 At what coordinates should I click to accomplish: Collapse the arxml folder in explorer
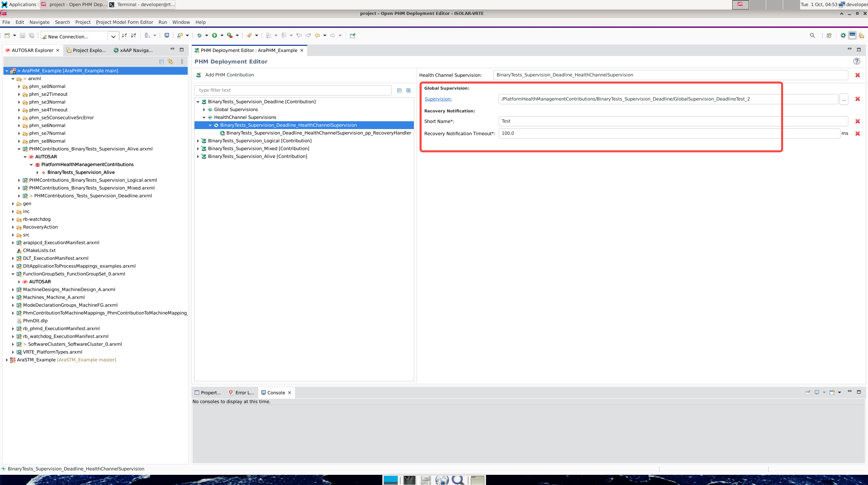pos(13,79)
